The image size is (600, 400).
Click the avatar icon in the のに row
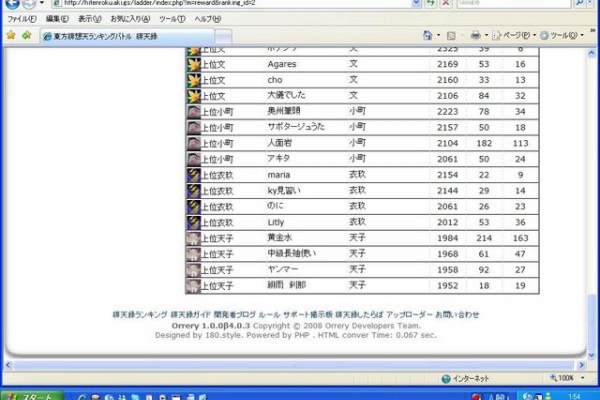[x=194, y=207]
